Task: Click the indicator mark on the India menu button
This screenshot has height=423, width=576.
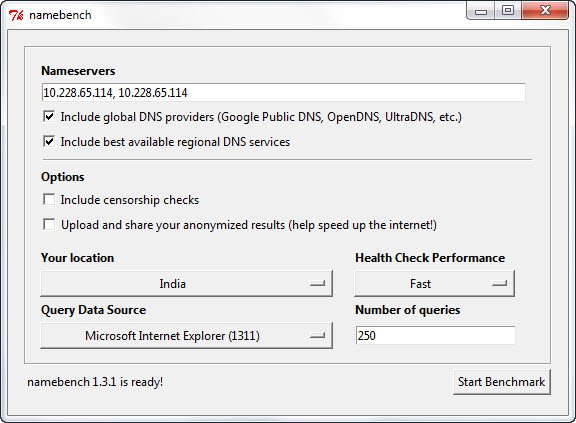Action: (317, 283)
